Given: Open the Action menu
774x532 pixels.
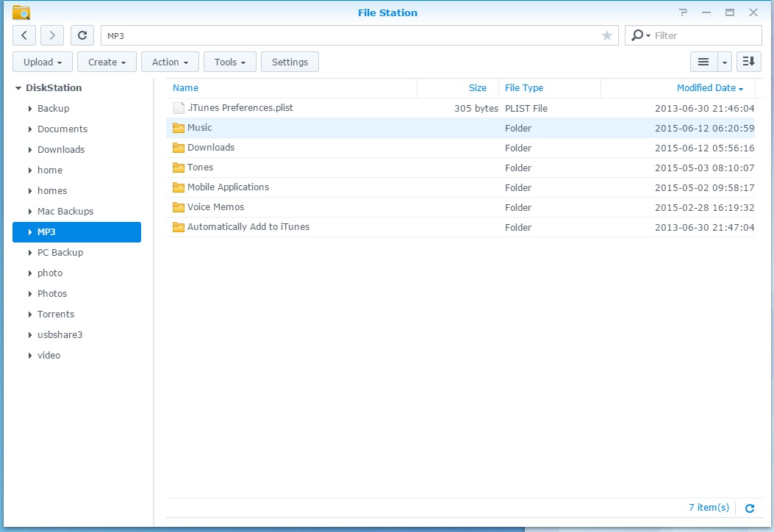Looking at the screenshot, I should 170,62.
